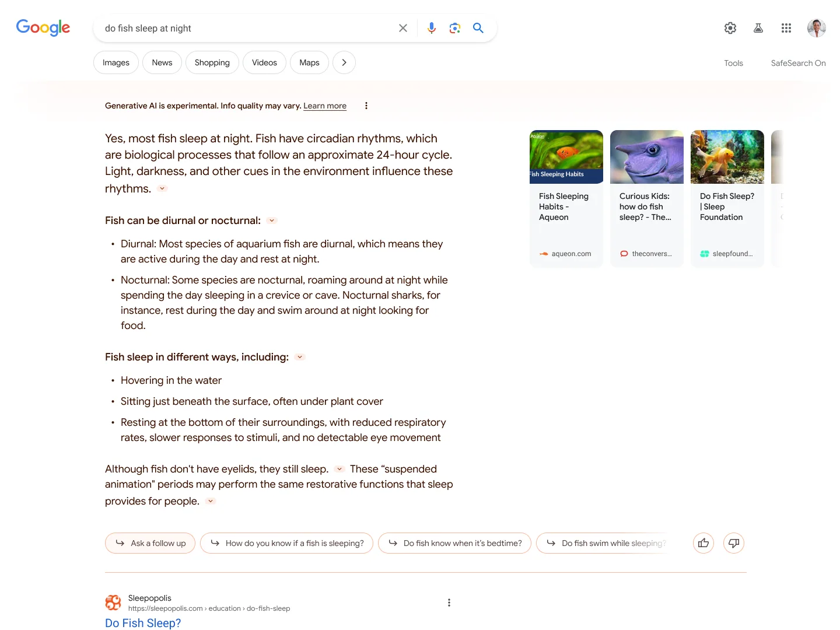Open quick settings gear icon

tap(730, 28)
